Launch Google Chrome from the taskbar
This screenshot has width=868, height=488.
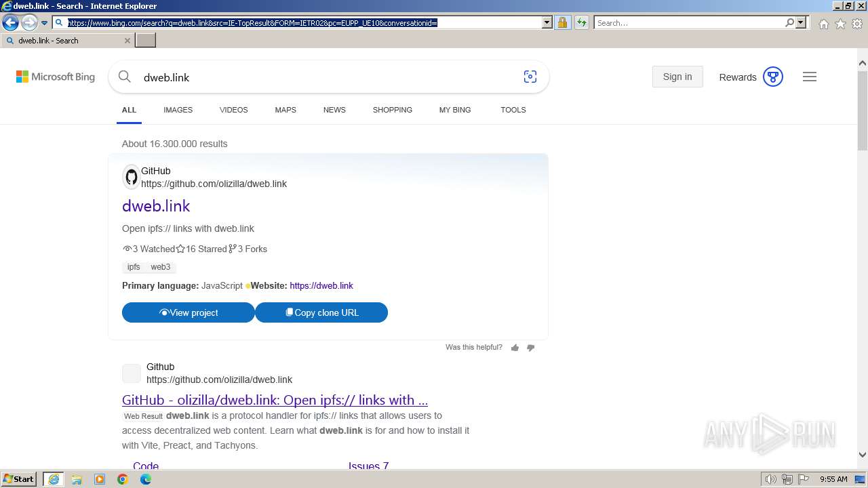[123, 479]
